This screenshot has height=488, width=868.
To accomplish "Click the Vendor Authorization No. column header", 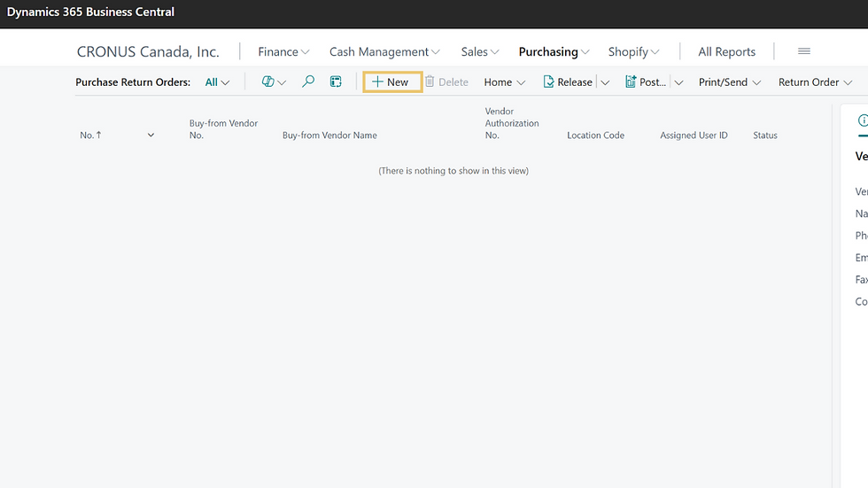I will point(512,123).
